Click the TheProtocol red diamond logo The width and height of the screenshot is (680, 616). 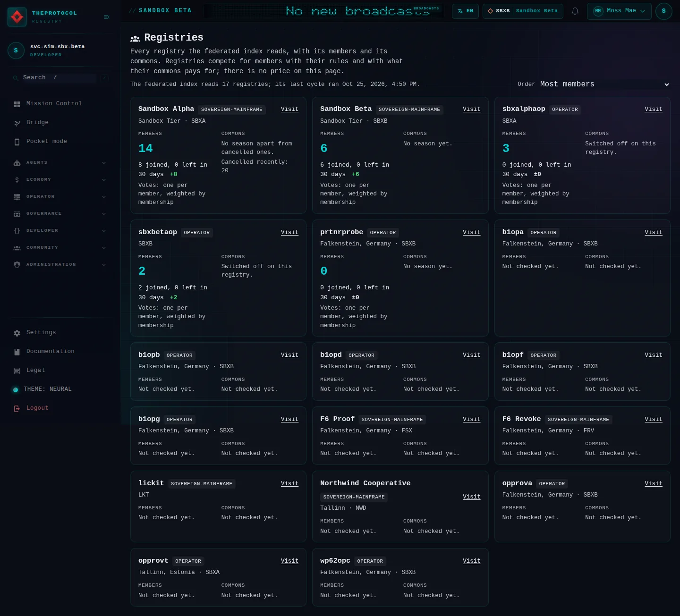17,17
